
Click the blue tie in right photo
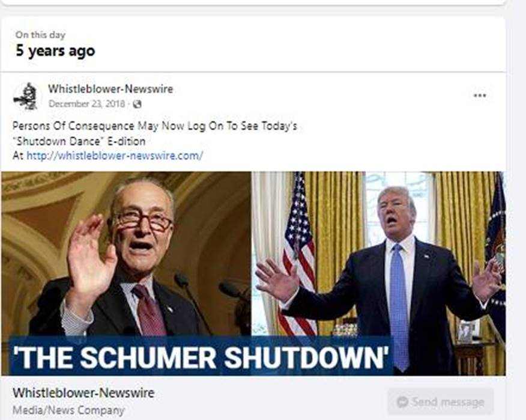399,305
